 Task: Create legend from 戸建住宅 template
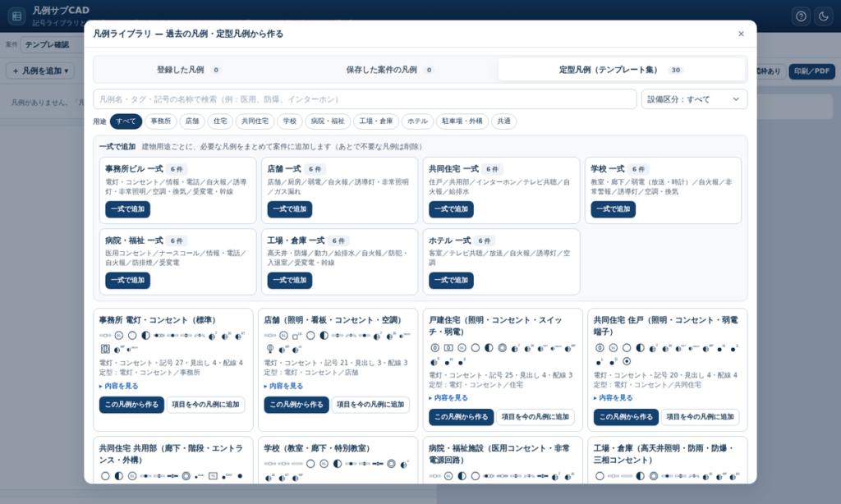coord(461,417)
